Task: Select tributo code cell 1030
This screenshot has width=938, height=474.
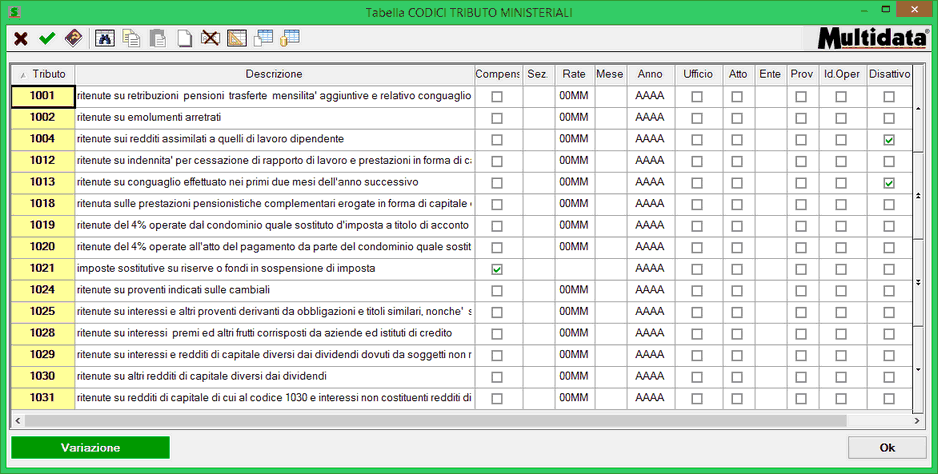Action: [x=42, y=376]
